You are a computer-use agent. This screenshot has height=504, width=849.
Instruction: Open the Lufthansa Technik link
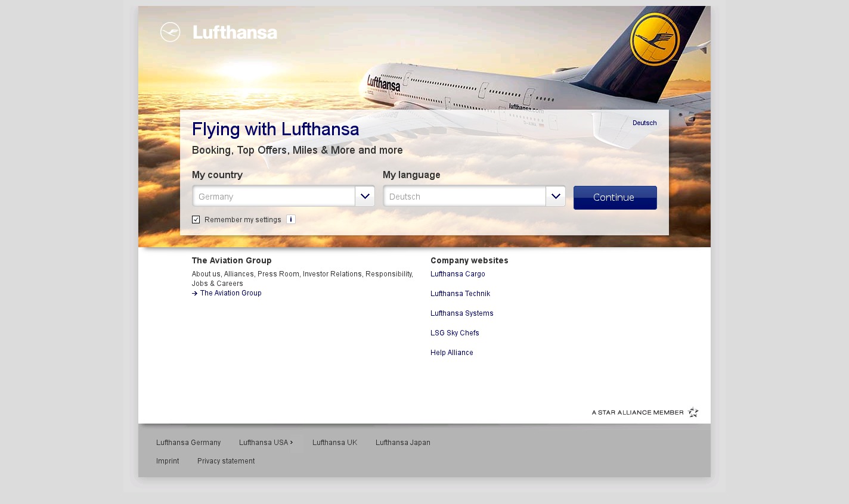[x=460, y=294]
